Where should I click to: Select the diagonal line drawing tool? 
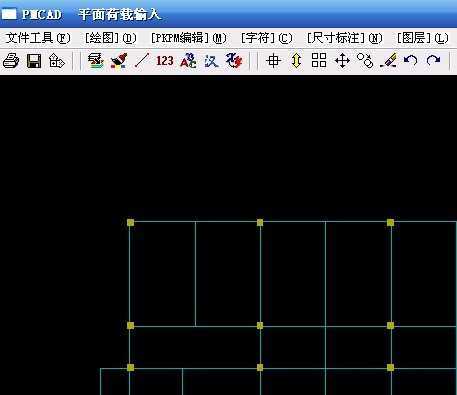pyautogui.click(x=142, y=61)
